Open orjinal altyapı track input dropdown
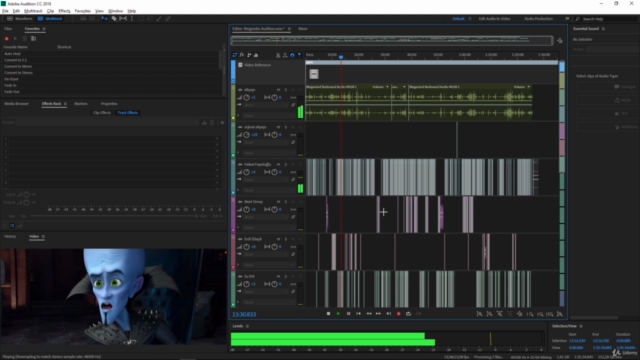 [265, 142]
